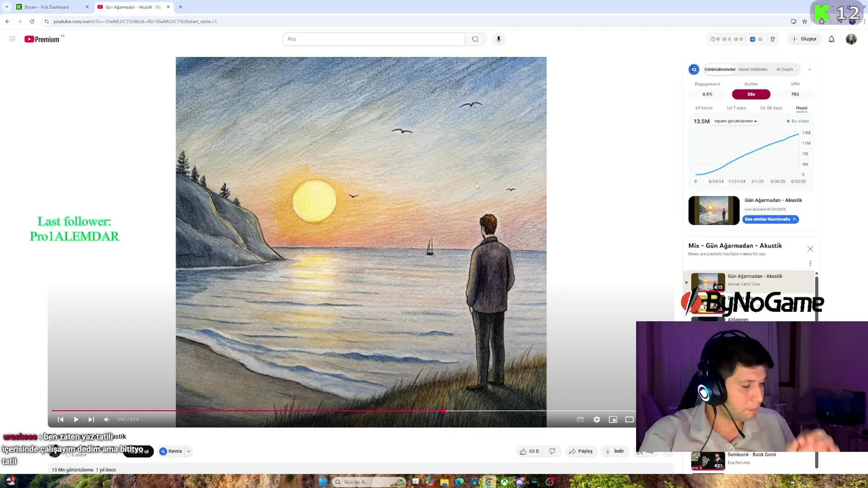Select the 1st 28 days range
The height and width of the screenshot is (488, 868).
[771, 108]
